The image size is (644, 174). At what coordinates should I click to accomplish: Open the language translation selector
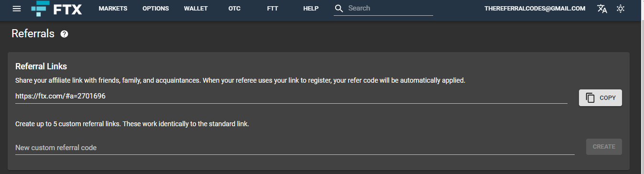602,9
